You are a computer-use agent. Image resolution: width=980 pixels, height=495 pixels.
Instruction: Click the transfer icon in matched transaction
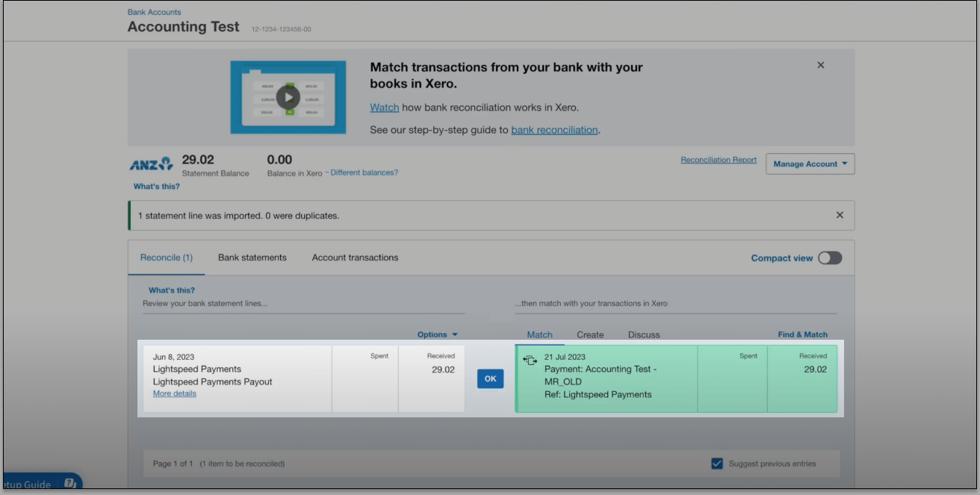coord(530,360)
